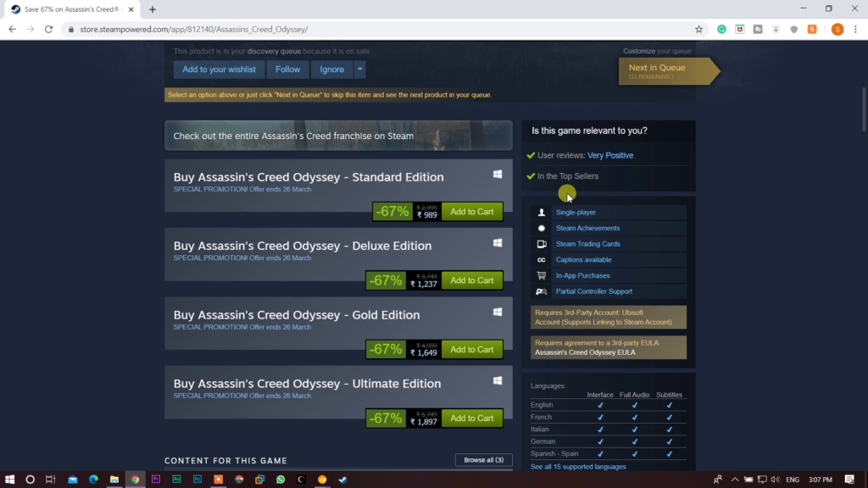Open the Windows Start menu

9,480
